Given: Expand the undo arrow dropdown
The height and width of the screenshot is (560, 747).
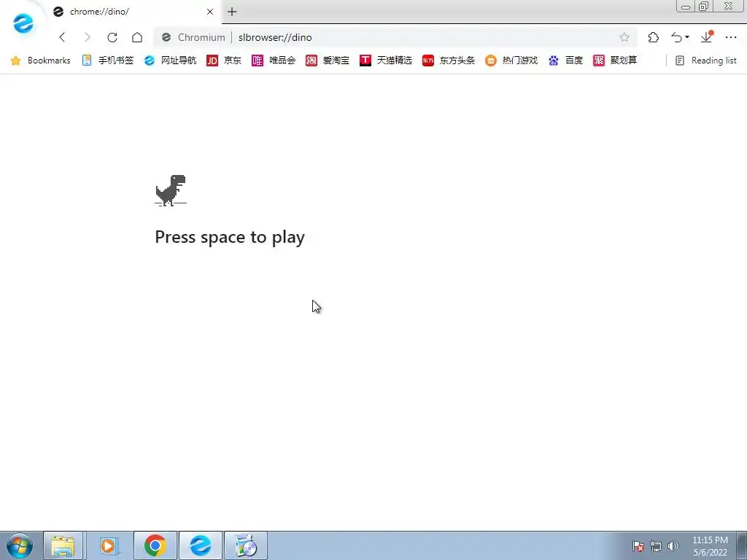Looking at the screenshot, I should (x=687, y=37).
